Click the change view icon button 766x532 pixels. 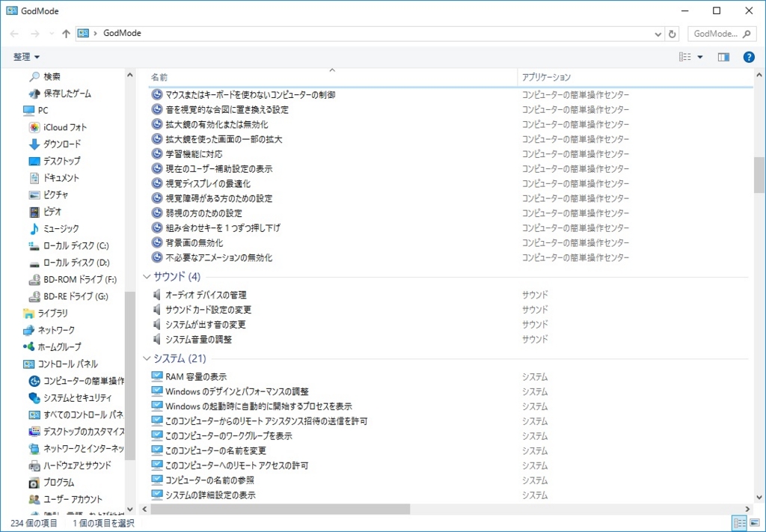685,57
